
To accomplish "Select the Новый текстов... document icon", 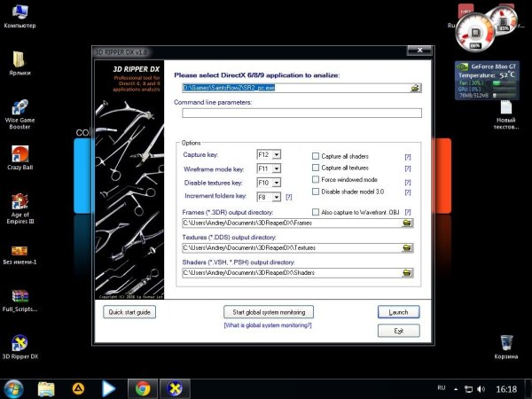I will tap(506, 114).
